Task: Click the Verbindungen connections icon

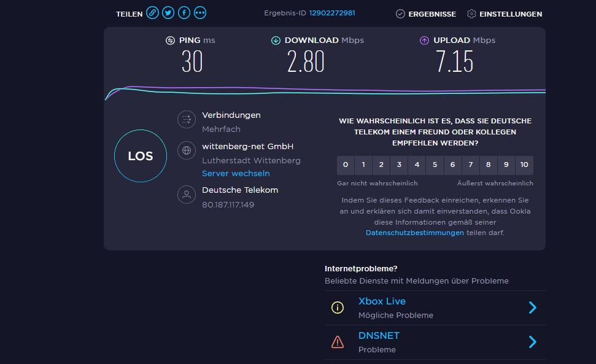Action: pos(187,120)
